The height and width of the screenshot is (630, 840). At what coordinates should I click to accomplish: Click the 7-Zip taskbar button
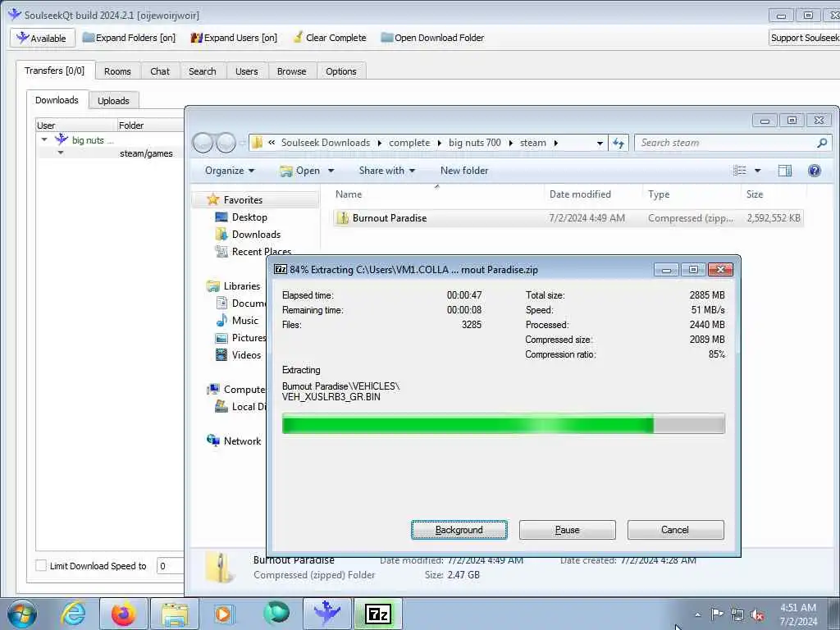(x=378, y=614)
